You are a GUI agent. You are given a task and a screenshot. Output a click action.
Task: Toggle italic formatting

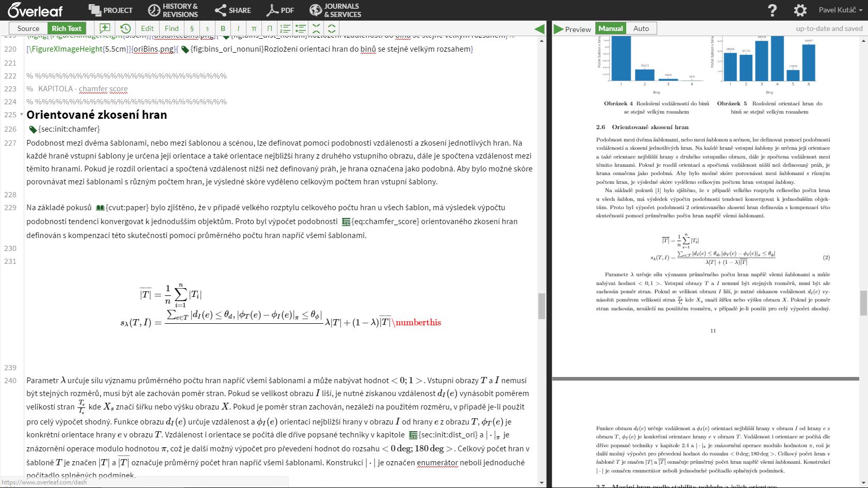coord(238,28)
